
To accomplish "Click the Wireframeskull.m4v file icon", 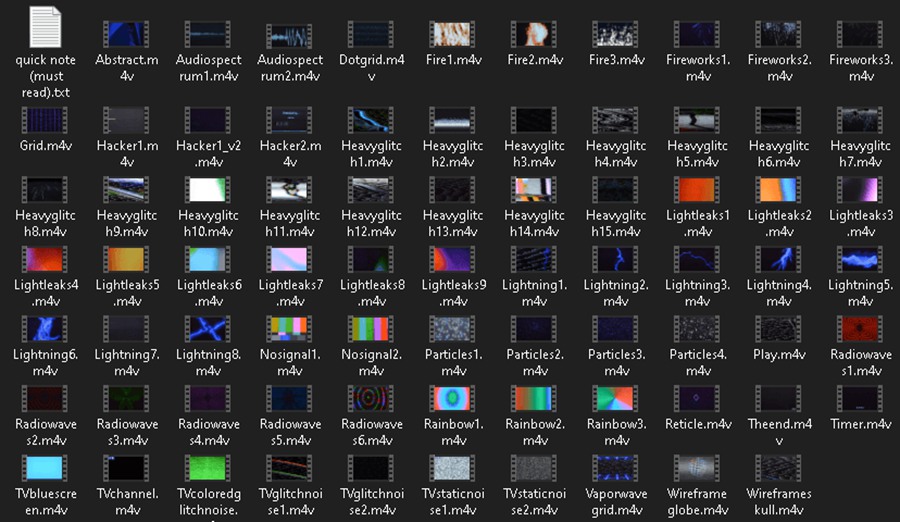I will pos(779,468).
